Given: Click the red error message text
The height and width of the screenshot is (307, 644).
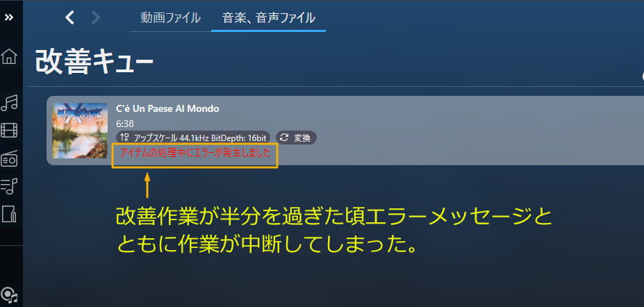Looking at the screenshot, I should [x=195, y=153].
